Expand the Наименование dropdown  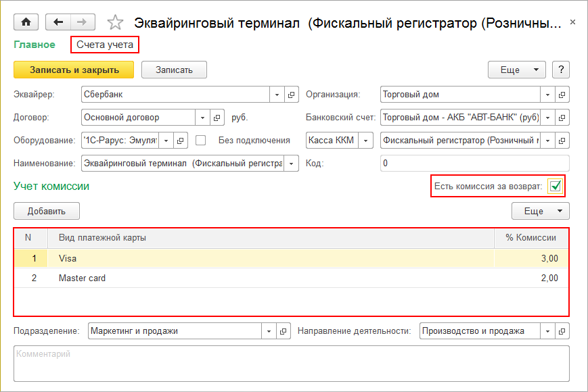pos(292,164)
